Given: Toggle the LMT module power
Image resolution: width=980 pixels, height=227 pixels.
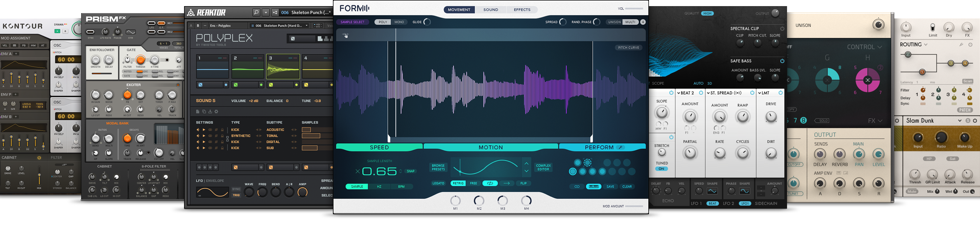Looking at the screenshot, I should tap(781, 93).
